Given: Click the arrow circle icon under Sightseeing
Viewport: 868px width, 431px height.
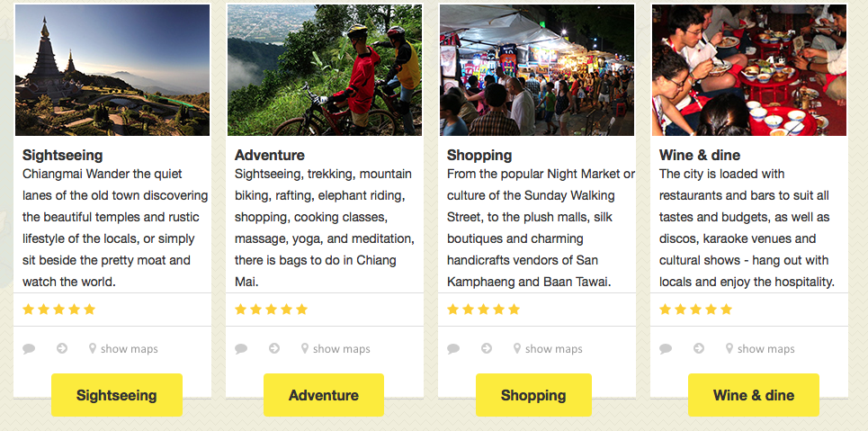Looking at the screenshot, I should [x=62, y=348].
